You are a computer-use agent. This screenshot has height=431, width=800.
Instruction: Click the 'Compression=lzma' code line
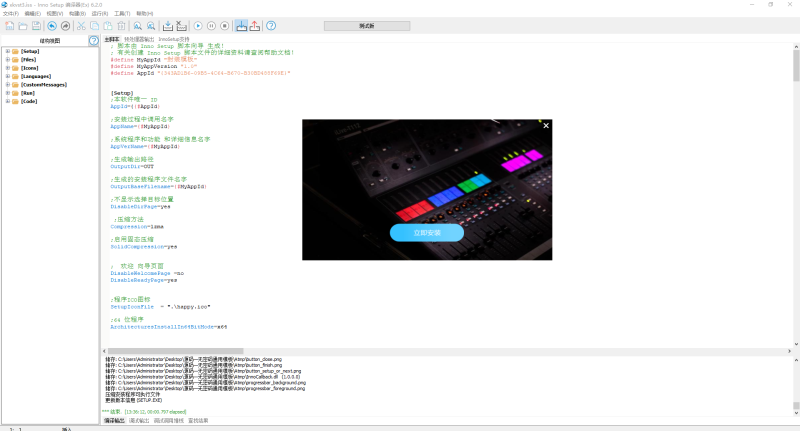pos(137,226)
